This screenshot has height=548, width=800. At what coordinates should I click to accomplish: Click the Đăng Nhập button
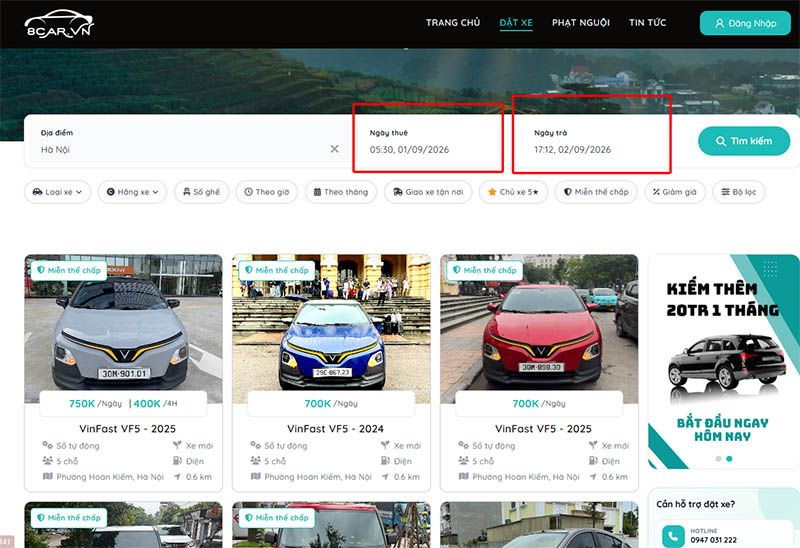(745, 23)
